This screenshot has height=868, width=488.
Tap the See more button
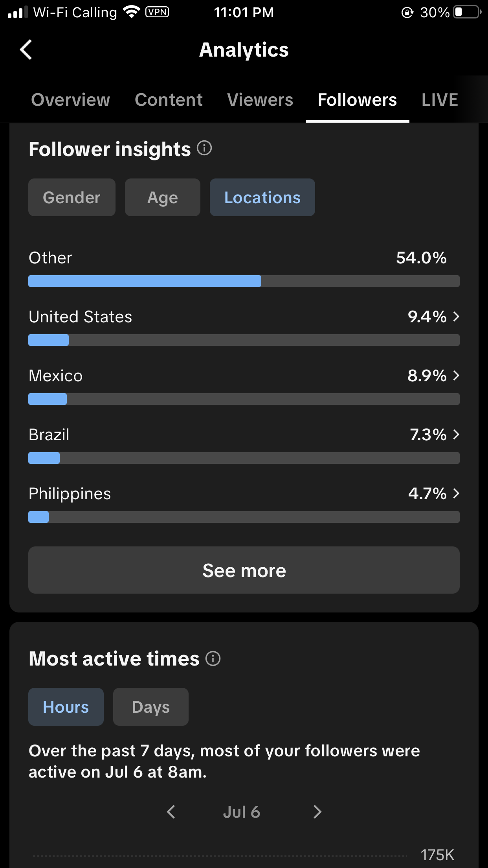click(x=244, y=570)
